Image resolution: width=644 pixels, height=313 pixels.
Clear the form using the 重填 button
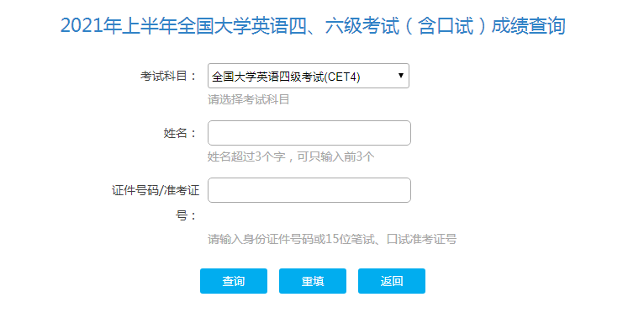point(313,281)
